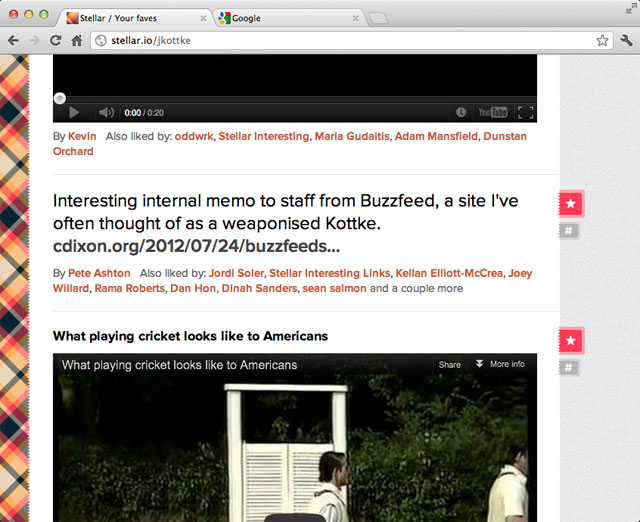Bookmark the page with the star icon
The height and width of the screenshot is (522, 640).
click(602, 41)
